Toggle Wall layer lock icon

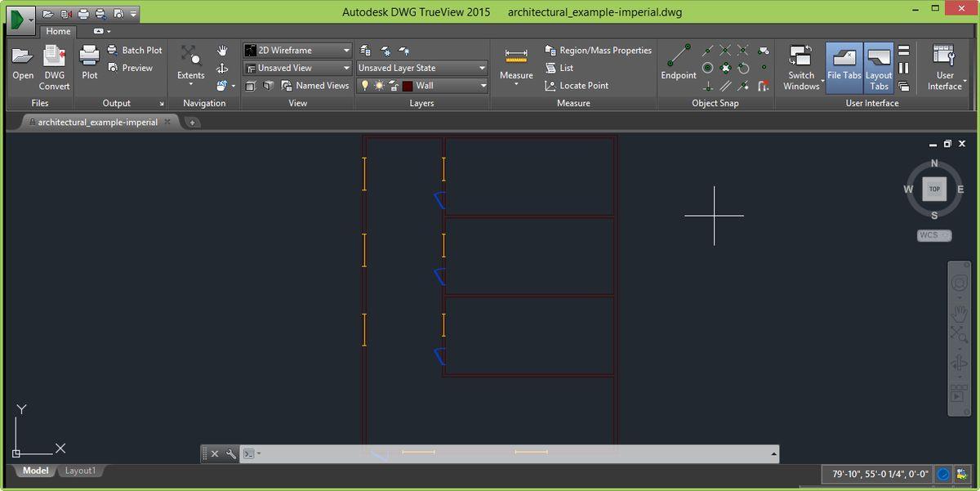click(393, 85)
